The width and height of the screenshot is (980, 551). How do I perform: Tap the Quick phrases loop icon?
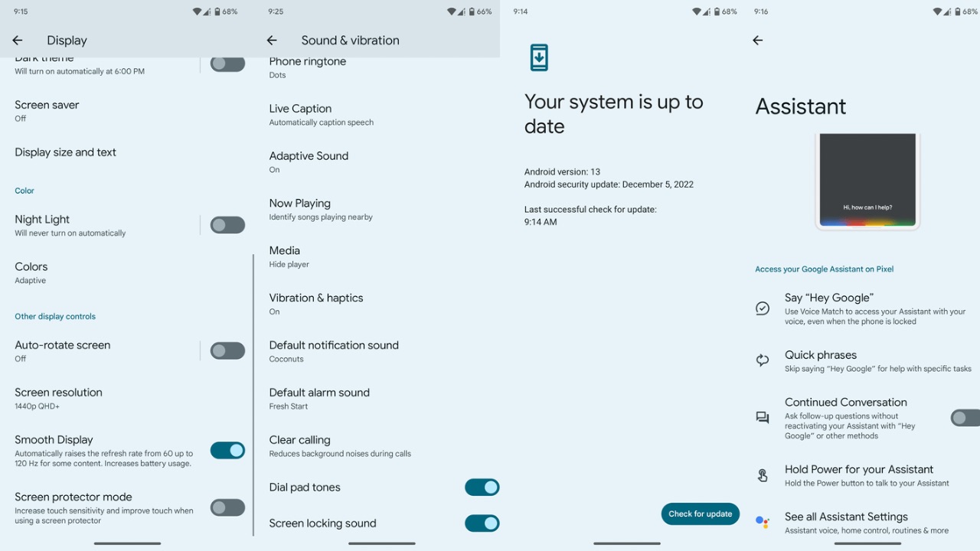tap(763, 360)
